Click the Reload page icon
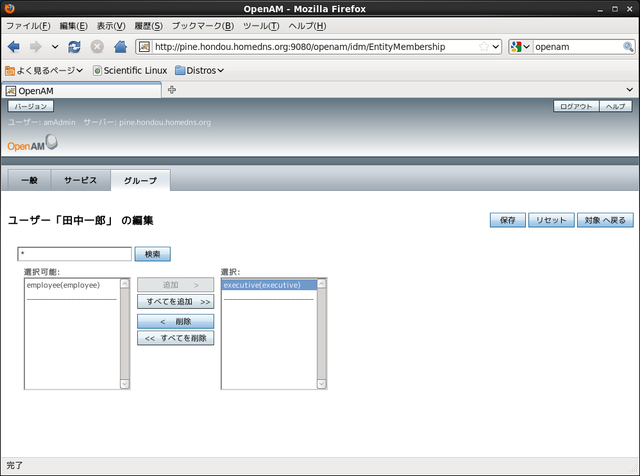 75,47
